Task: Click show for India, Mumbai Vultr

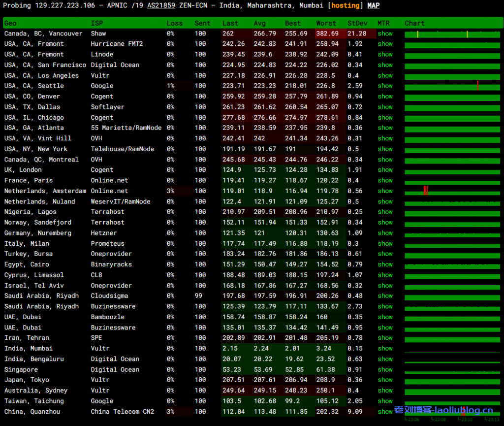Action: click(x=385, y=348)
